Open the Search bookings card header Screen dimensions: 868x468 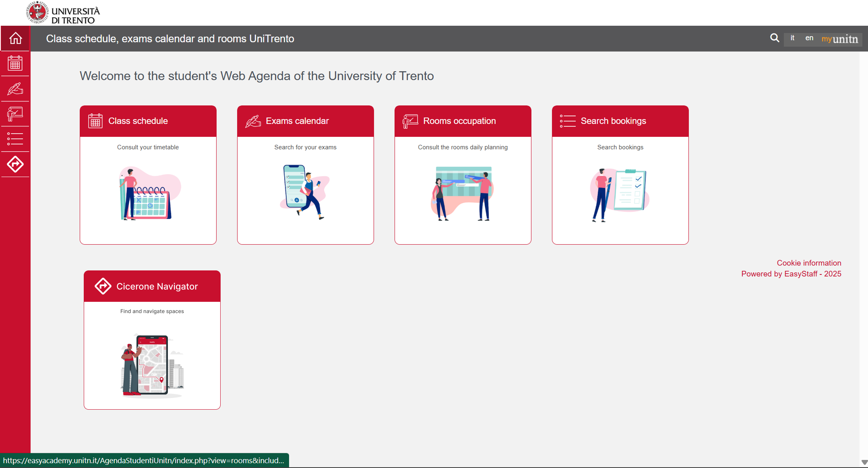click(620, 121)
